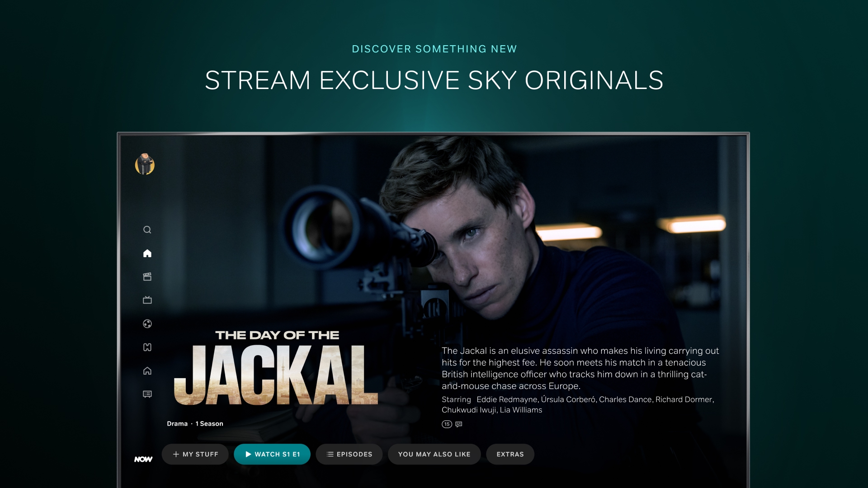Add The Jackal to My Stuff
The image size is (868, 488).
click(195, 454)
